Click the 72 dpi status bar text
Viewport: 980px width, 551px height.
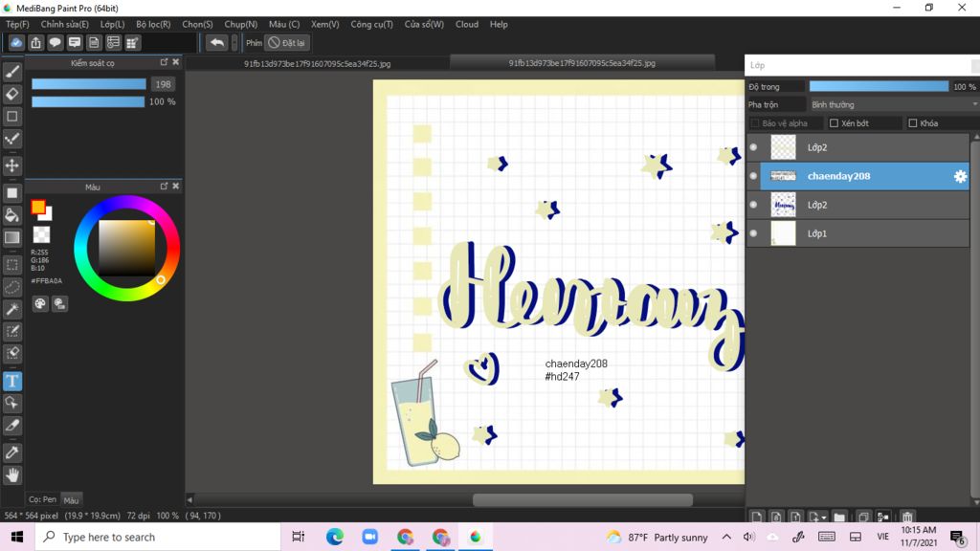coord(138,516)
